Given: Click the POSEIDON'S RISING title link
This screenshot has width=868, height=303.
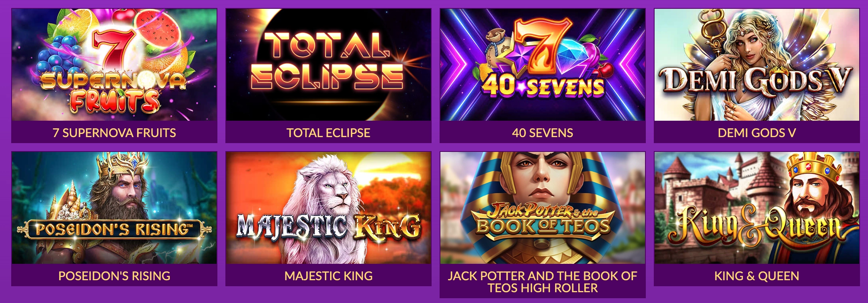Looking at the screenshot, I should [x=114, y=275].
